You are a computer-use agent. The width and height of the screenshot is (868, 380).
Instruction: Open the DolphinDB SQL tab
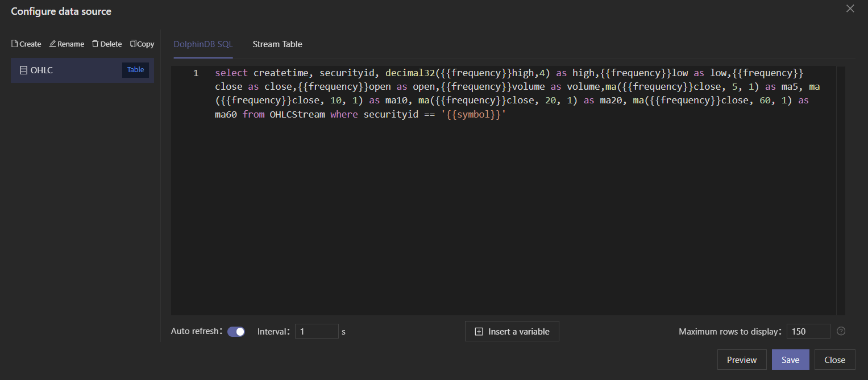(203, 44)
